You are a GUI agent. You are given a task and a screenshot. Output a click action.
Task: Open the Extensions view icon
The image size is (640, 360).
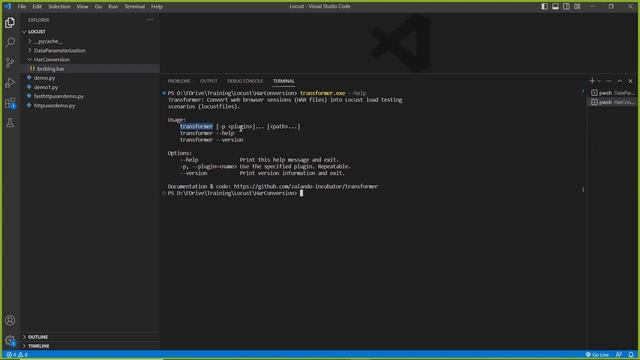(x=10, y=103)
